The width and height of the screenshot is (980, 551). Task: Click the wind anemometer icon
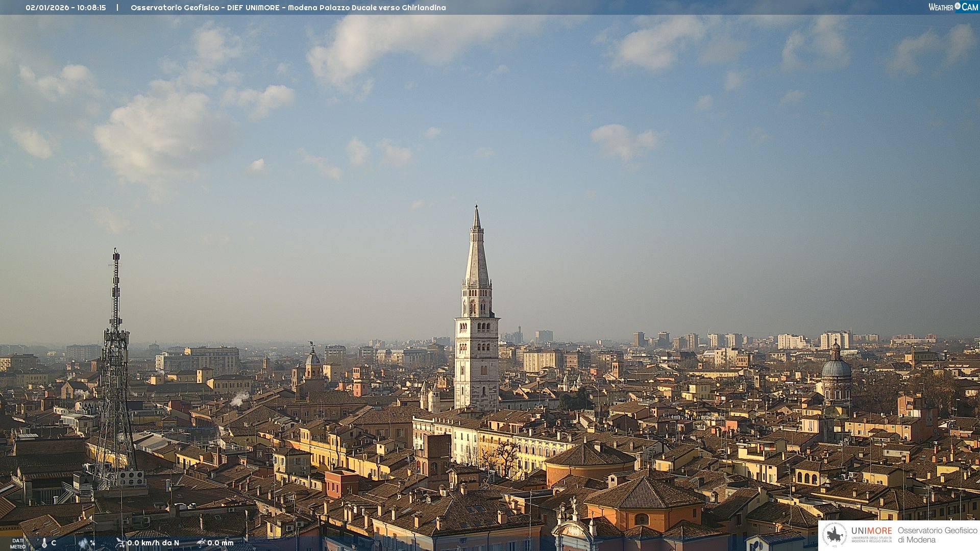(120, 543)
